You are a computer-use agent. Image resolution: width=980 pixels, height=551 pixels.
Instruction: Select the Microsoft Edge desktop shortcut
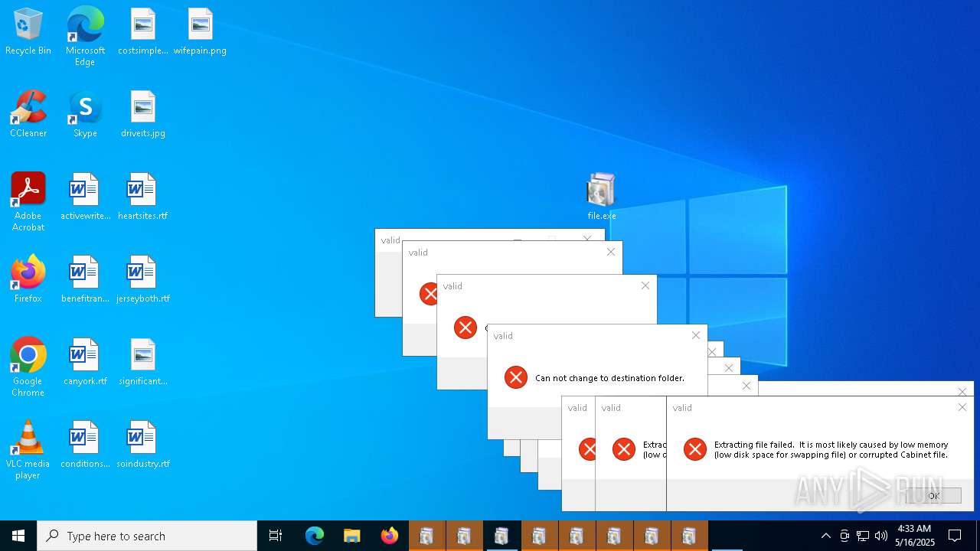[85, 37]
